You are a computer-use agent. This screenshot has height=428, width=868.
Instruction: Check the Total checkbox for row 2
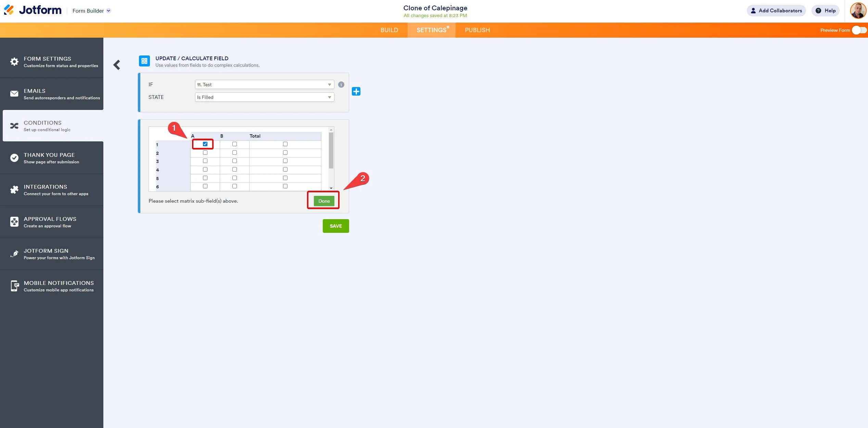285,152
